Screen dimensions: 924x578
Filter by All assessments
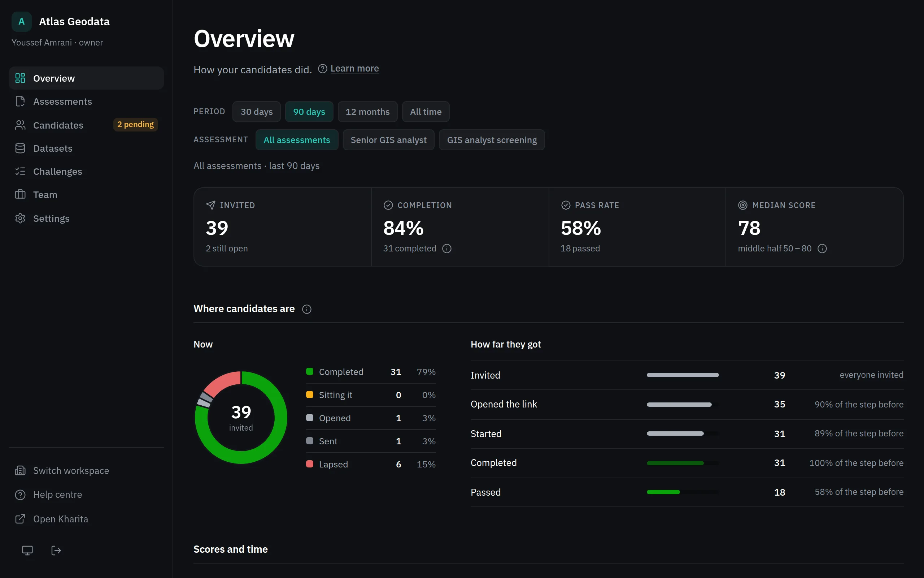click(297, 140)
